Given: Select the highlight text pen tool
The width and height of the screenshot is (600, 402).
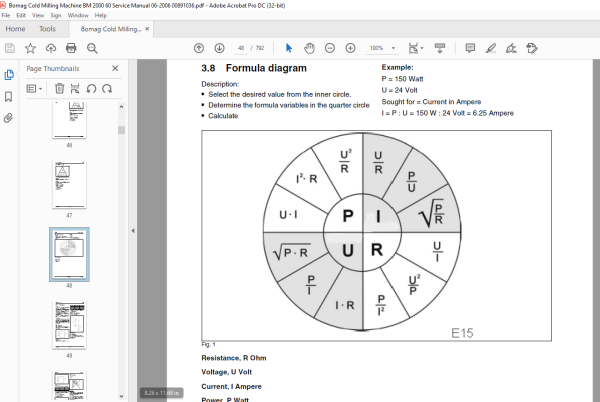Looking at the screenshot, I should click(491, 48).
